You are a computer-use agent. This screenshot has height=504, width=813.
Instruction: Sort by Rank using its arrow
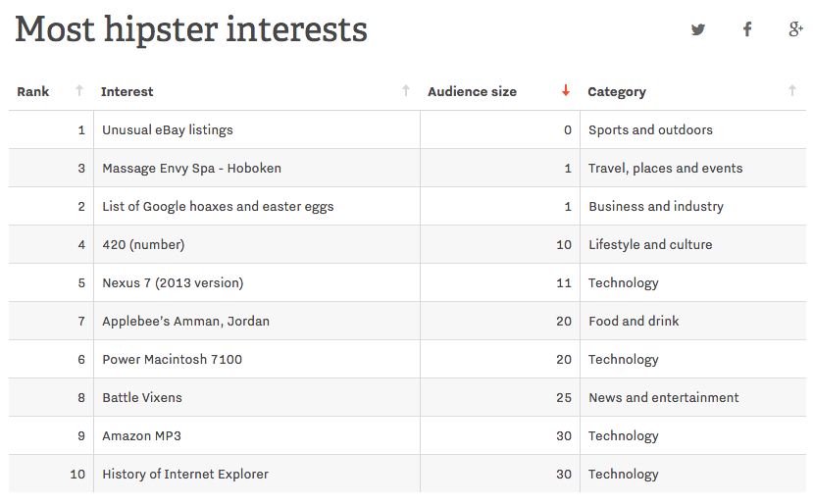(x=79, y=91)
